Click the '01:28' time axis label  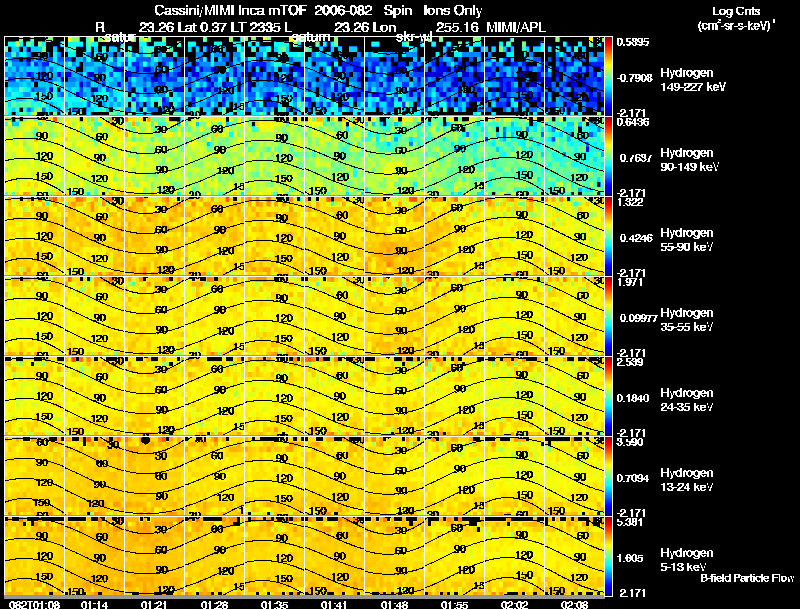214,604
